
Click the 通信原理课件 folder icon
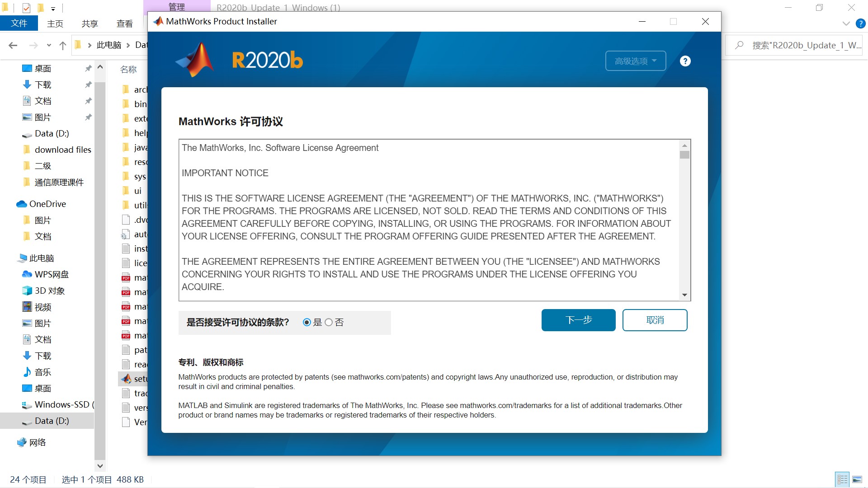click(27, 182)
